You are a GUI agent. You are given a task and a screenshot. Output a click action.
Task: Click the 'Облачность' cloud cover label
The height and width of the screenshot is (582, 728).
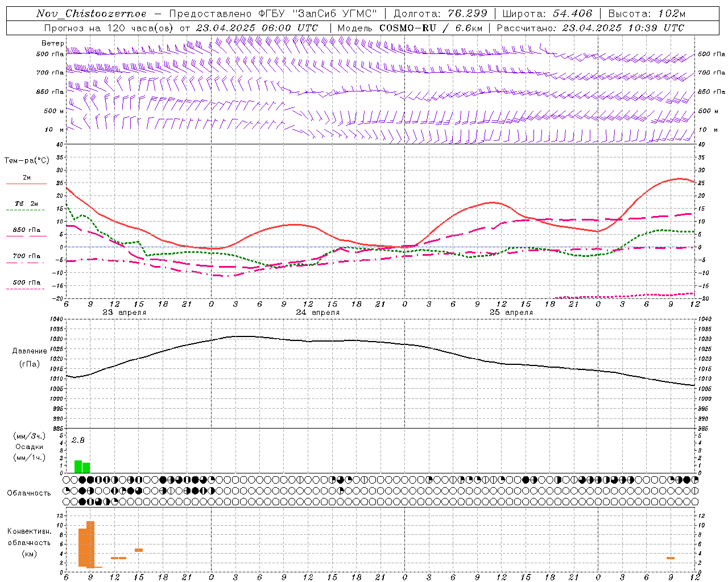[29, 493]
